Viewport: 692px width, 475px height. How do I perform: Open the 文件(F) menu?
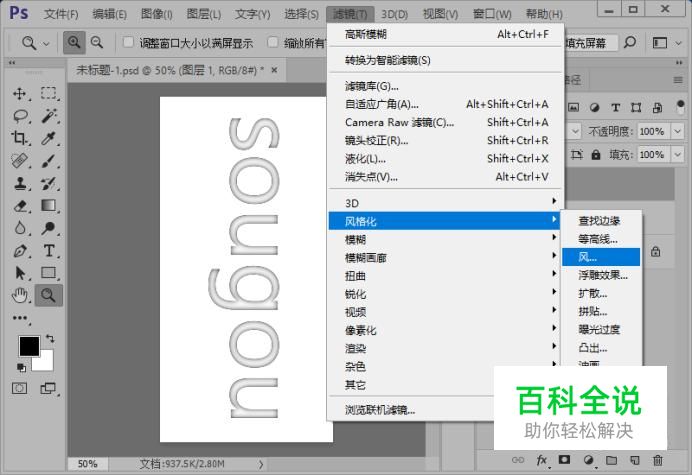(x=61, y=14)
